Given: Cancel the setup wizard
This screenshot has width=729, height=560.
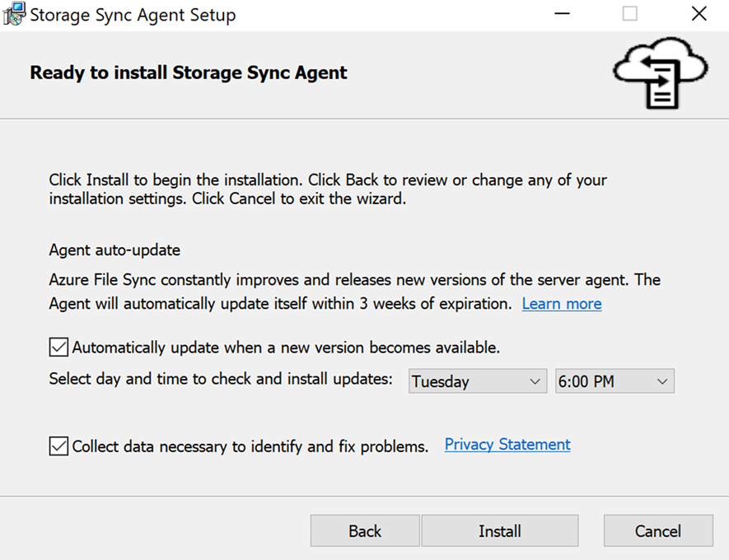Looking at the screenshot, I should pos(657,530).
